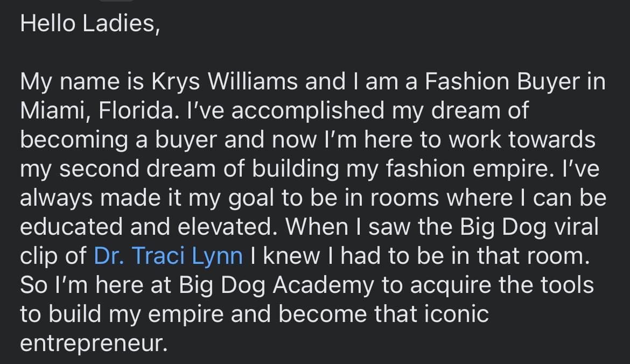Click the words "rooms where I can be"
Viewport: 630px width, 364px height.
point(488,198)
